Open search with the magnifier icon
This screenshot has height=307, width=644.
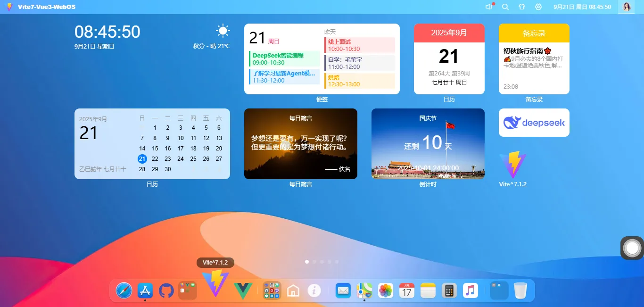click(505, 7)
